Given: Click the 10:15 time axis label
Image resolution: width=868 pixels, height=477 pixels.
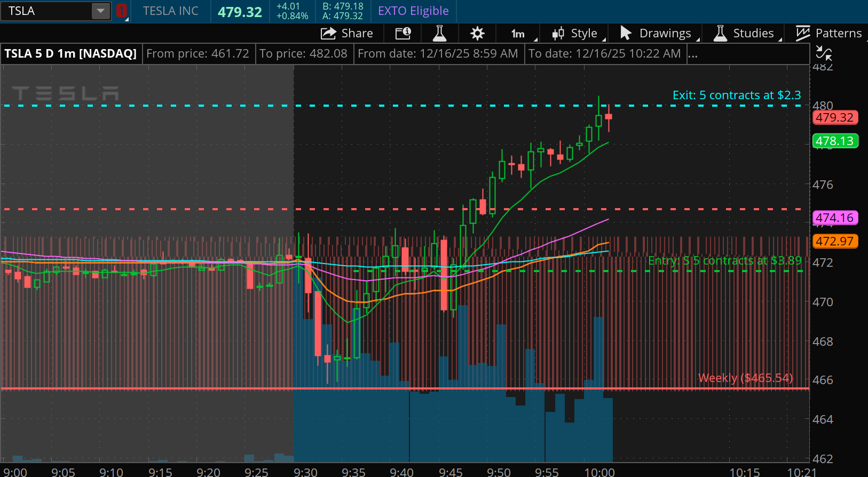Looking at the screenshot, I should pyautogui.click(x=745, y=472).
